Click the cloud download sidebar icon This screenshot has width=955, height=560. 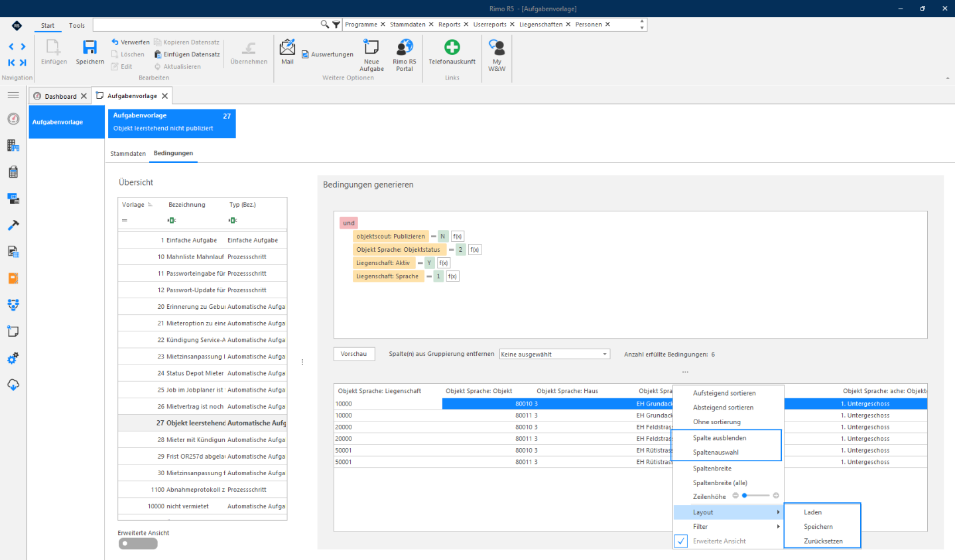(x=13, y=384)
